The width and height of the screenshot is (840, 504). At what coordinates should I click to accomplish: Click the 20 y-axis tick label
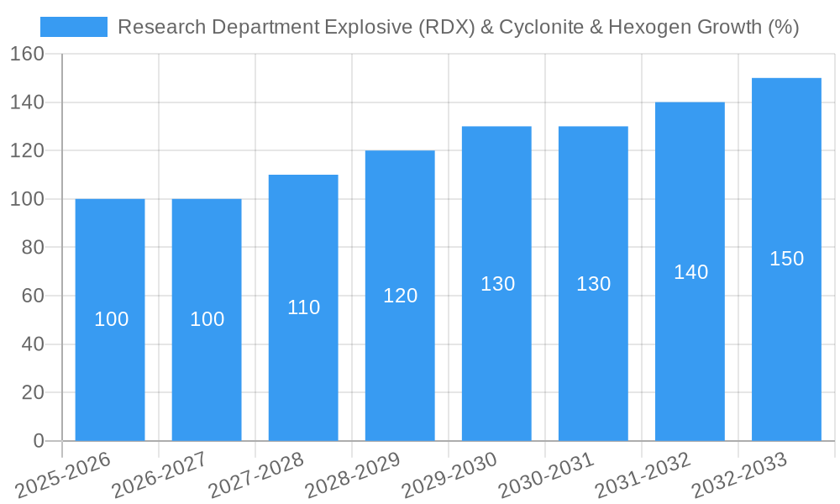coord(34,392)
